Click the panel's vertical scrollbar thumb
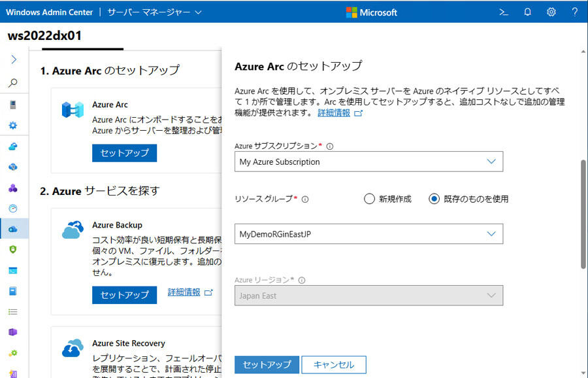588x378 pixels. click(583, 214)
